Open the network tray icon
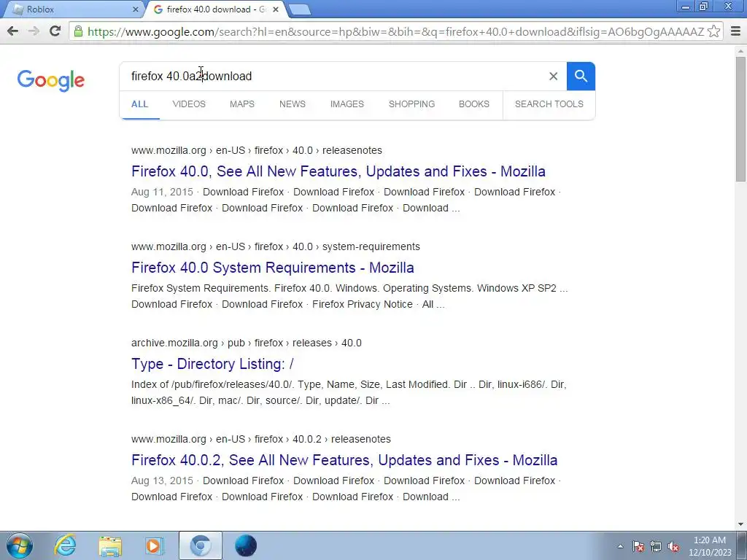 tap(656, 546)
